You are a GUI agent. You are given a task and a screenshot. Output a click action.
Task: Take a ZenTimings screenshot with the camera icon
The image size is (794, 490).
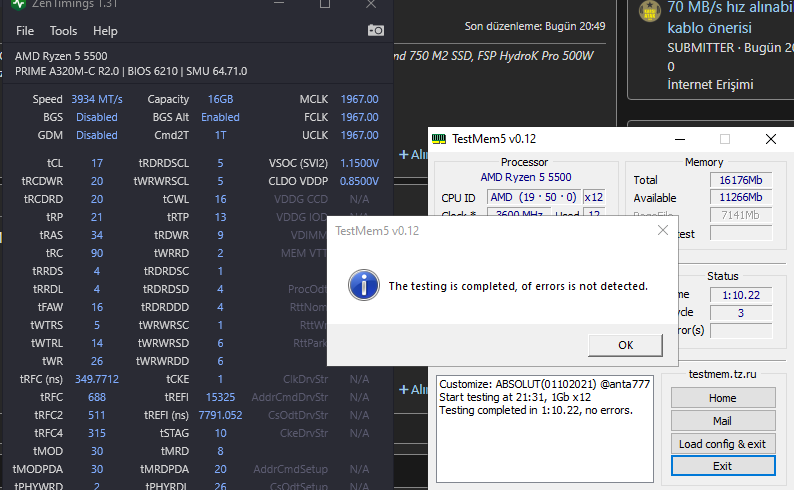coord(376,30)
